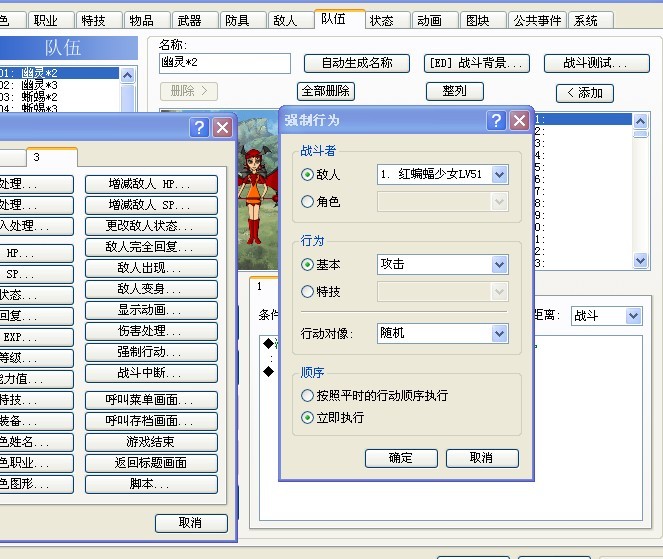Select troop 蜥蜴*2 in list
The height and width of the screenshot is (559, 663).
pos(59,97)
